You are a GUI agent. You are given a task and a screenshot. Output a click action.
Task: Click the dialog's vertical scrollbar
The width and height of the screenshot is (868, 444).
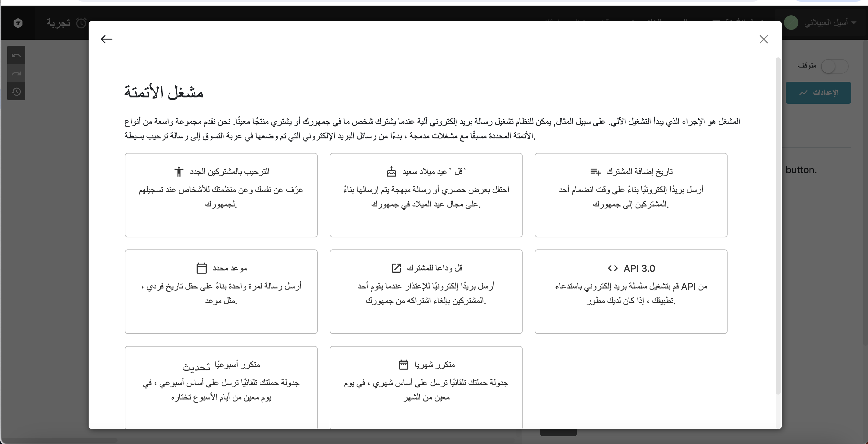[778, 226]
